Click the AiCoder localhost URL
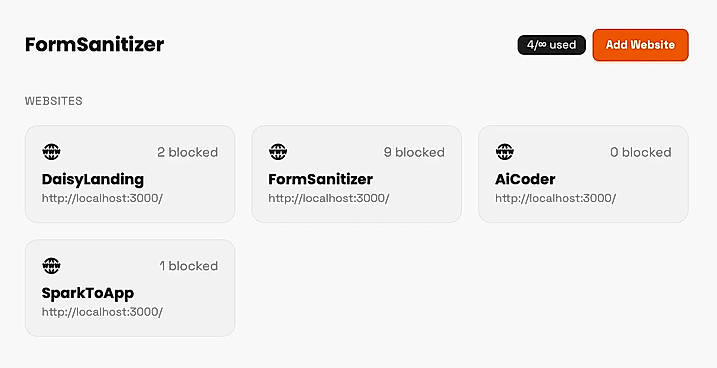Screen dimensions: 717x368 click(x=556, y=198)
